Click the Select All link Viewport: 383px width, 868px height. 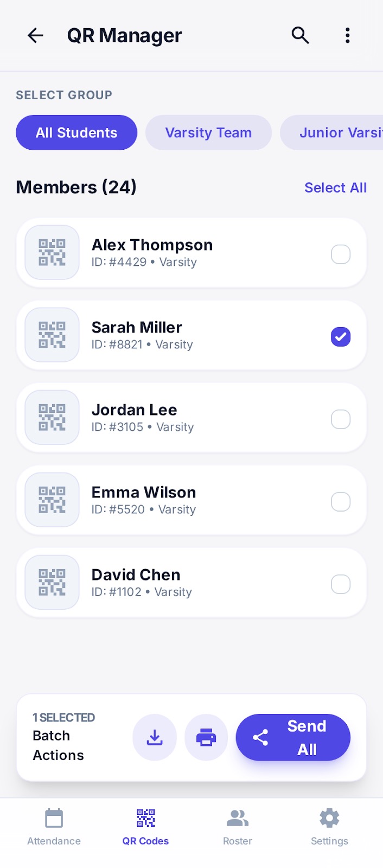tap(335, 187)
